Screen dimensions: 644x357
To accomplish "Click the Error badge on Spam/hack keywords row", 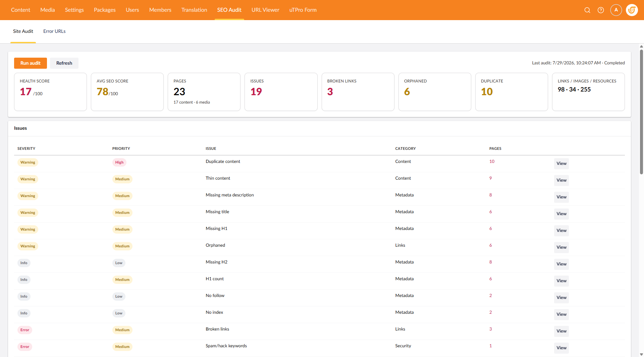I will pyautogui.click(x=25, y=347).
